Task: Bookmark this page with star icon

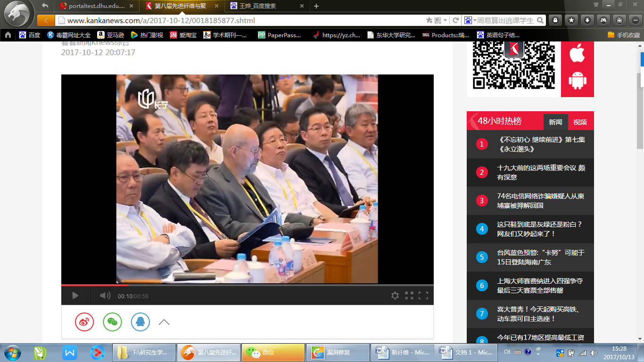Action: [429, 20]
